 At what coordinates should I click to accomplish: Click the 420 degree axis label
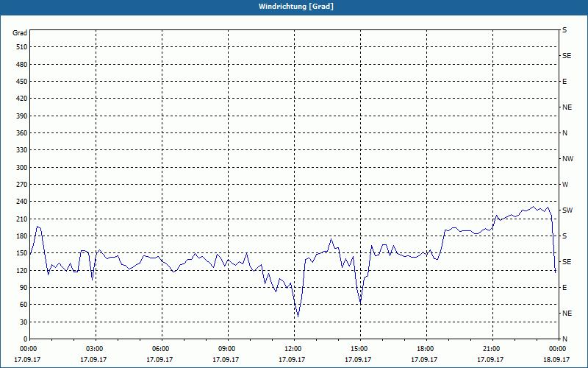(x=22, y=99)
